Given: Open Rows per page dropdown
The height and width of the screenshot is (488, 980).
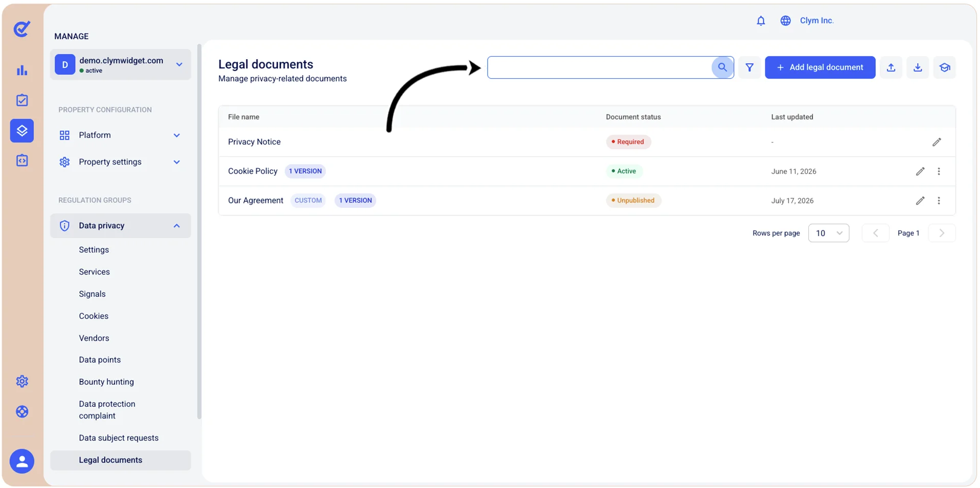Looking at the screenshot, I should click(x=828, y=233).
